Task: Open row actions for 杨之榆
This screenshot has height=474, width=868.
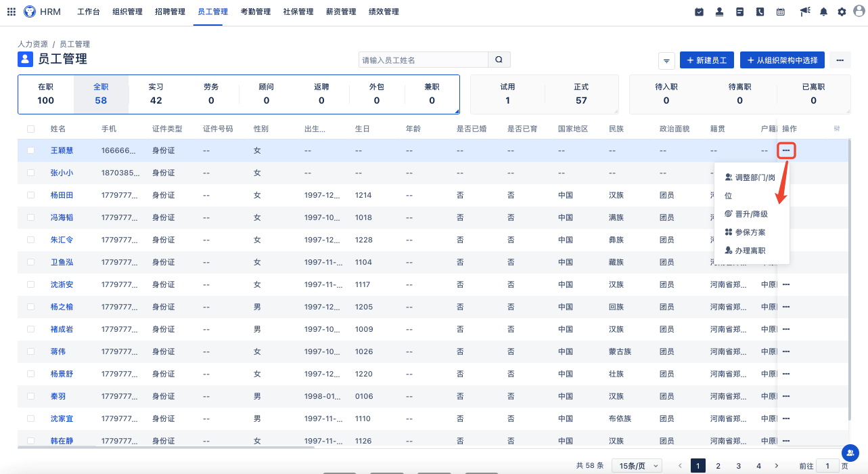Action: pyautogui.click(x=786, y=307)
